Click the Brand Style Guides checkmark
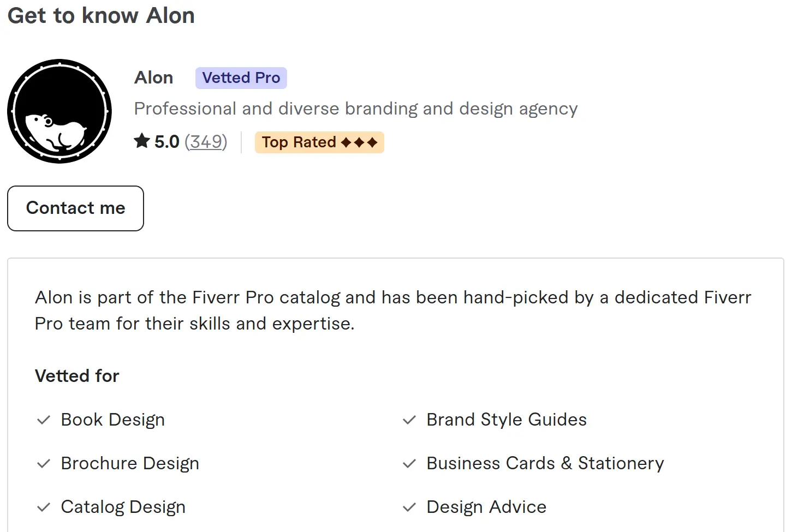Image resolution: width=792 pixels, height=532 pixels. point(409,420)
